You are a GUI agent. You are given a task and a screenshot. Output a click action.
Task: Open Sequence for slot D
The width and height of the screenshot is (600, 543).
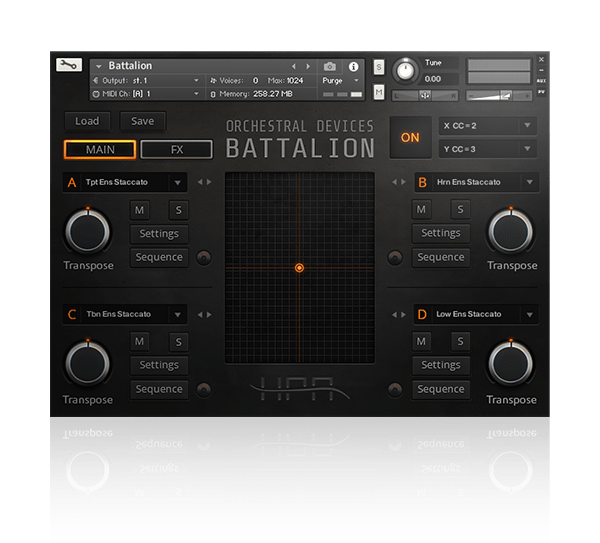click(x=441, y=389)
